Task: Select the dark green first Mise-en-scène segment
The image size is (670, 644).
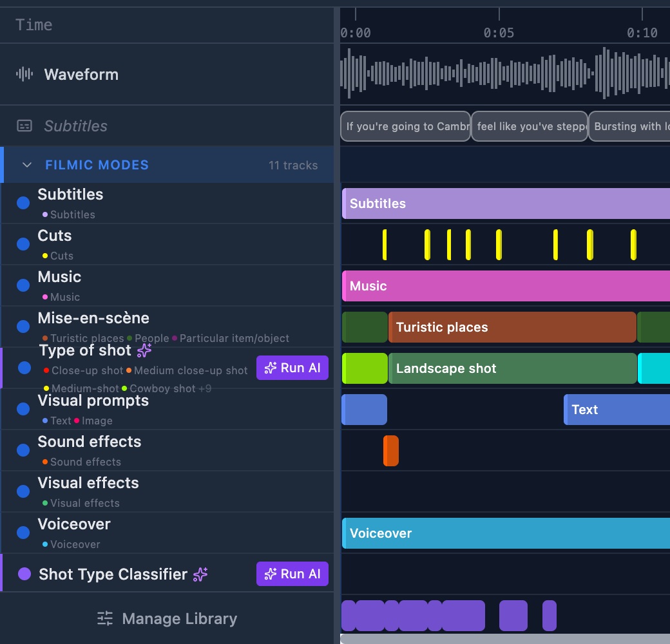Action: tap(365, 327)
